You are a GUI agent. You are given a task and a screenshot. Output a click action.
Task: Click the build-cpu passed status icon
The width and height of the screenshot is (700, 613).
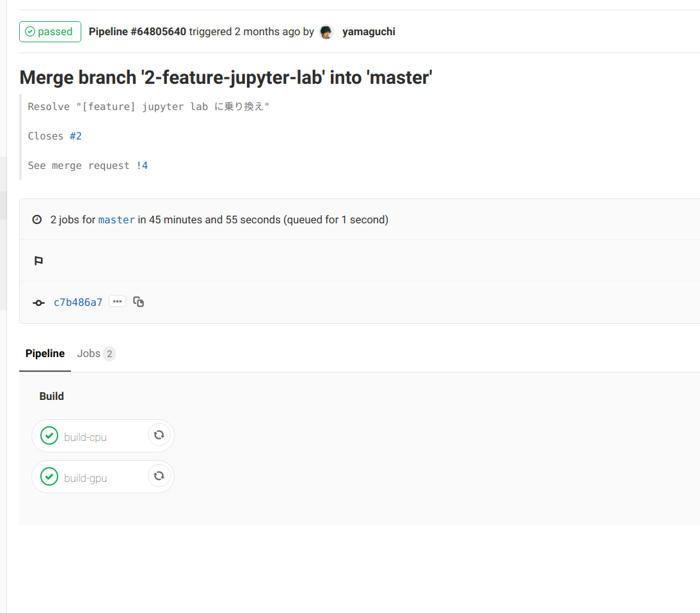click(49, 436)
